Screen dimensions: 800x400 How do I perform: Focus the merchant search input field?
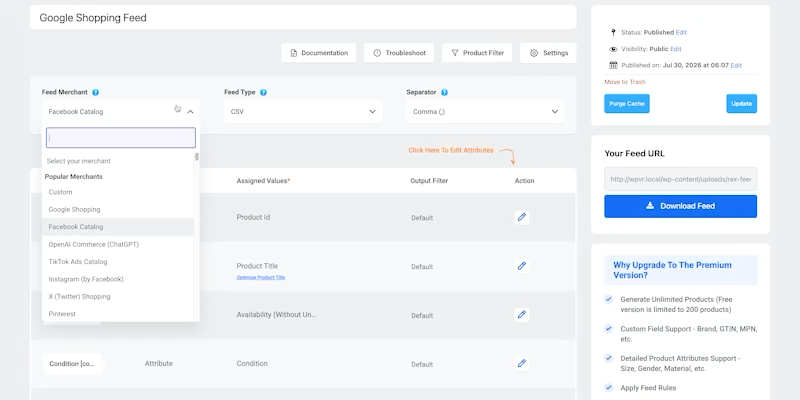(121, 138)
